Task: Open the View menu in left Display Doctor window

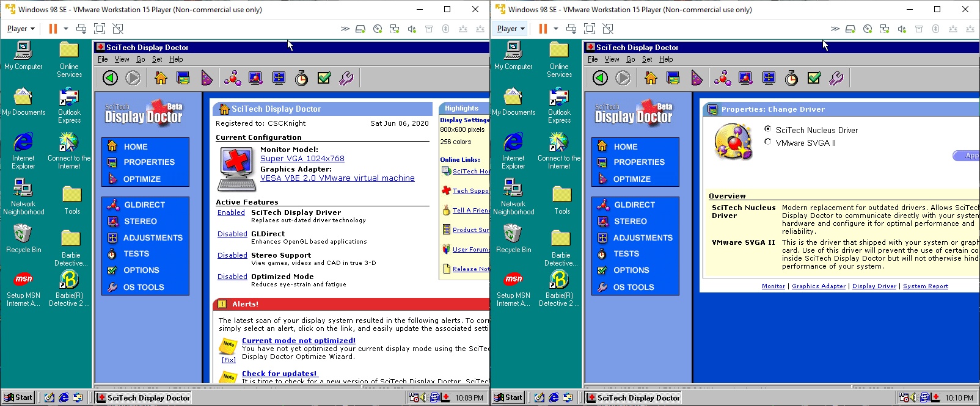Action: (x=122, y=59)
